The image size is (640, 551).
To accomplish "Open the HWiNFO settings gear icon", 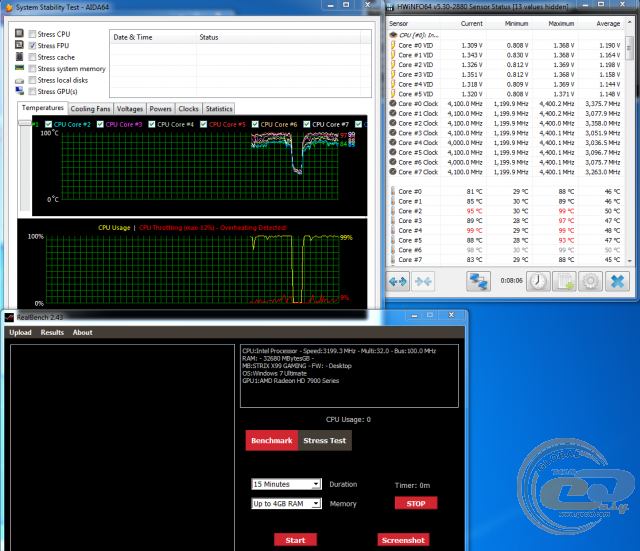I will click(590, 281).
